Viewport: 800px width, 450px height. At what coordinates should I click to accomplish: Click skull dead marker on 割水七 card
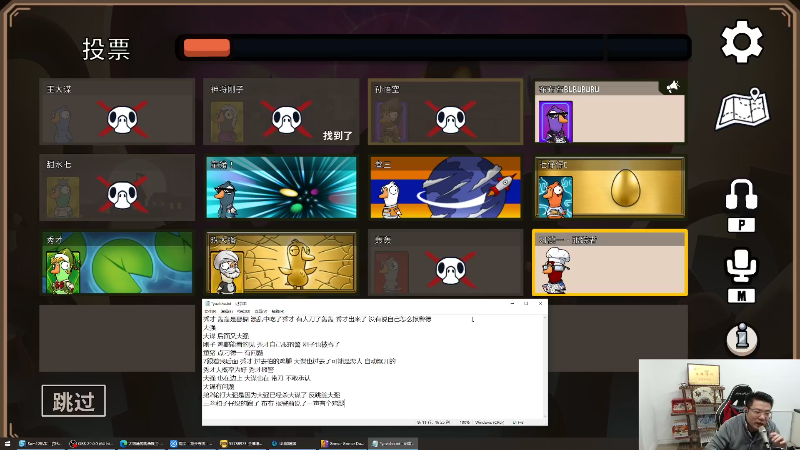(x=122, y=194)
